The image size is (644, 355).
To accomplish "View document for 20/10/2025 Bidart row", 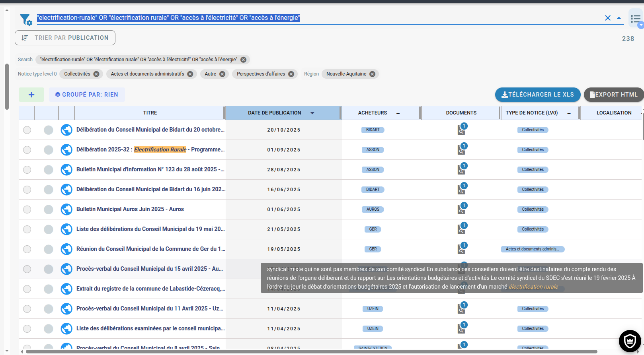I will click(462, 129).
